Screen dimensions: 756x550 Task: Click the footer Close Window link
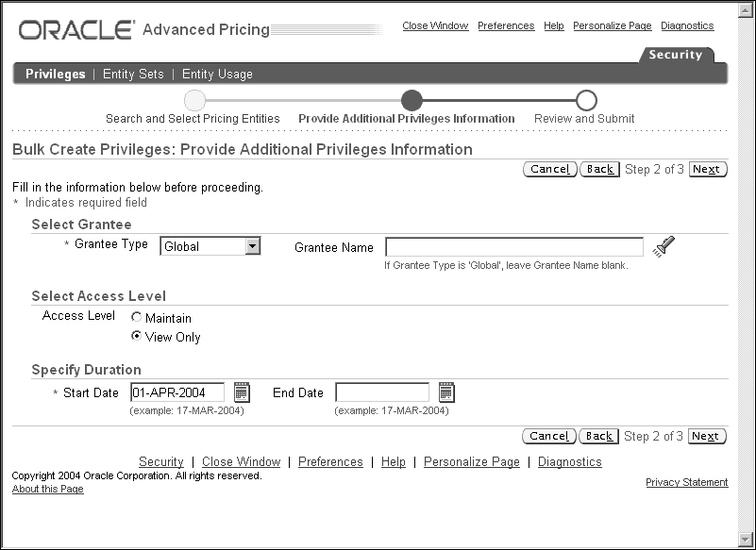click(241, 461)
